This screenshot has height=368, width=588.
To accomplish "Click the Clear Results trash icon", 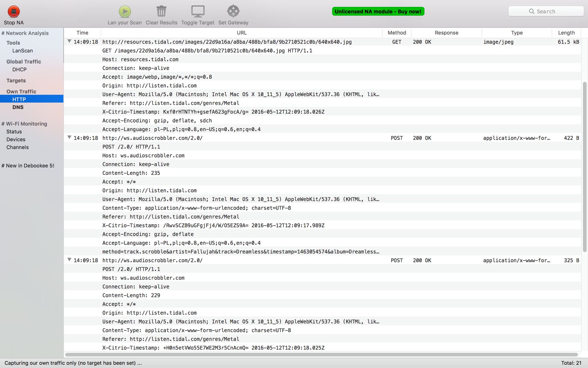I will point(161,11).
